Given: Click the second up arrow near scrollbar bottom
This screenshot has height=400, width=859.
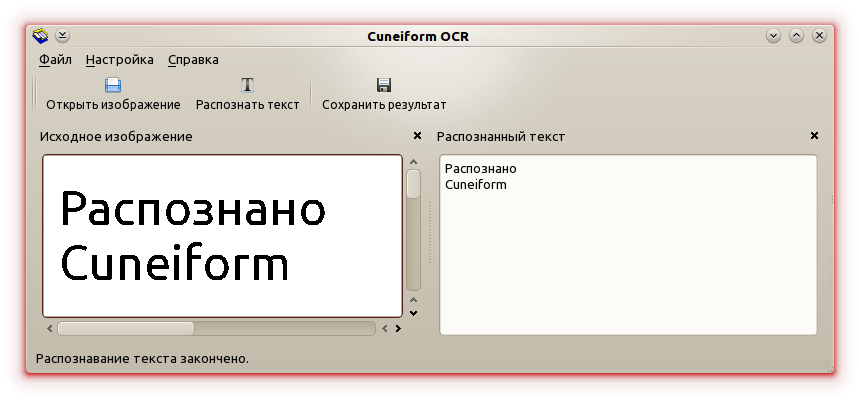Looking at the screenshot, I should coord(414,300).
